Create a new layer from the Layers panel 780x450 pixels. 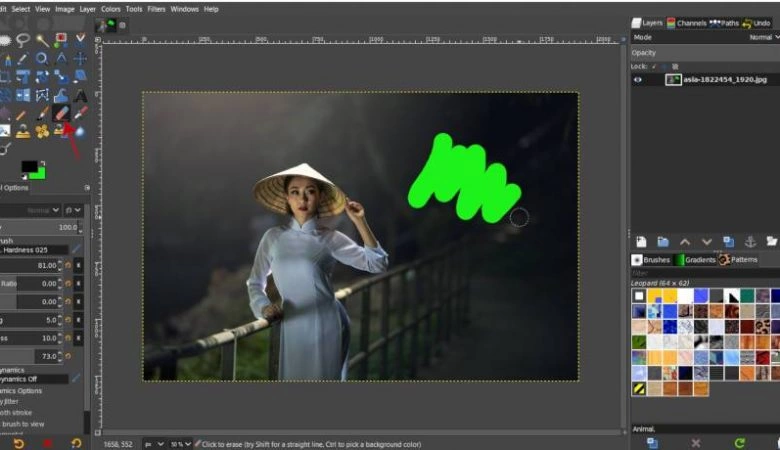(x=641, y=242)
